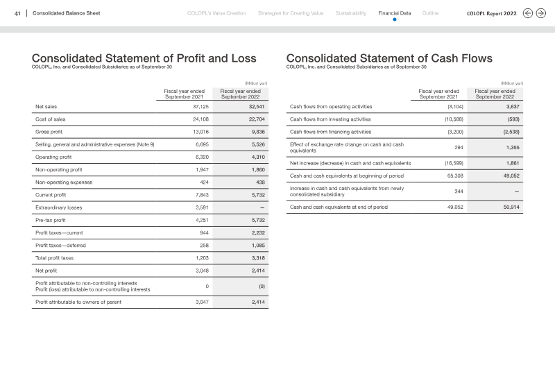Select the Total profit taxes row label
The width and height of the screenshot is (555, 392).
pyautogui.click(x=55, y=258)
